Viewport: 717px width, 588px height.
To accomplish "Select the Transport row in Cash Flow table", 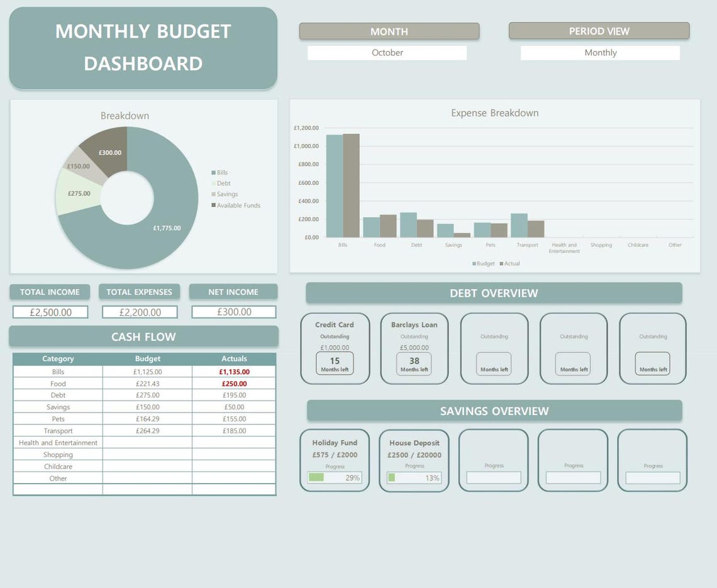I will [58, 431].
